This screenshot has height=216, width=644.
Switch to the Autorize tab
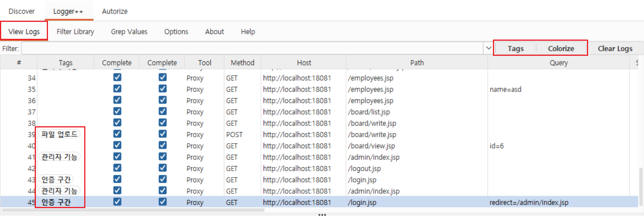coord(114,11)
